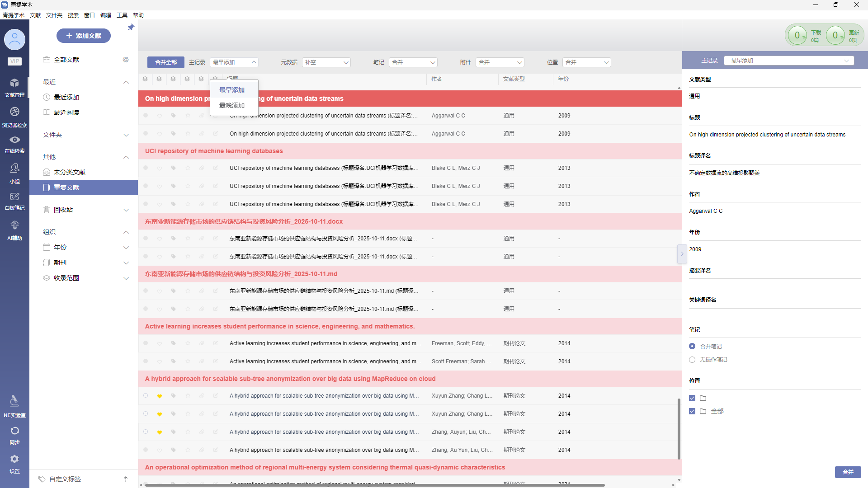Select the 无操作笔记 radio button
This screenshot has width=868, height=488.
click(x=692, y=360)
